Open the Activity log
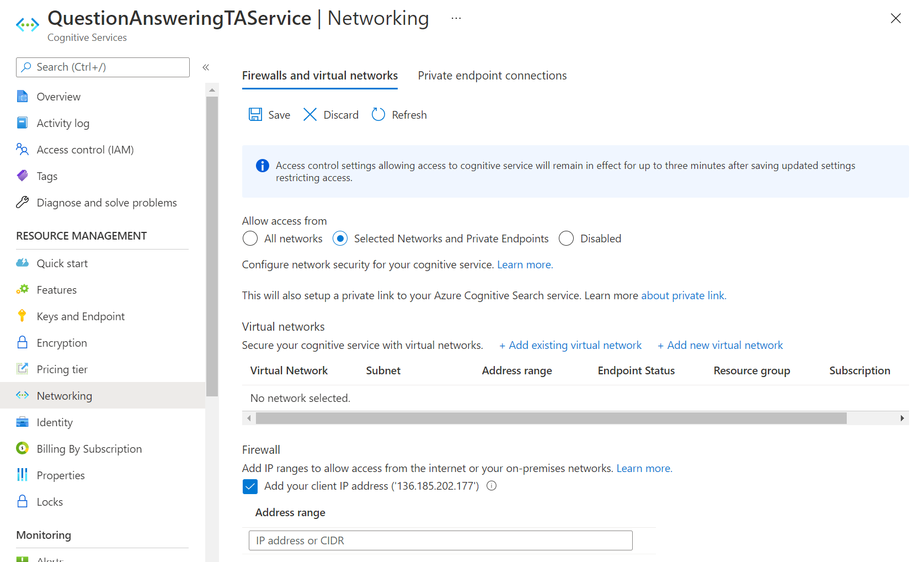 pyautogui.click(x=62, y=123)
